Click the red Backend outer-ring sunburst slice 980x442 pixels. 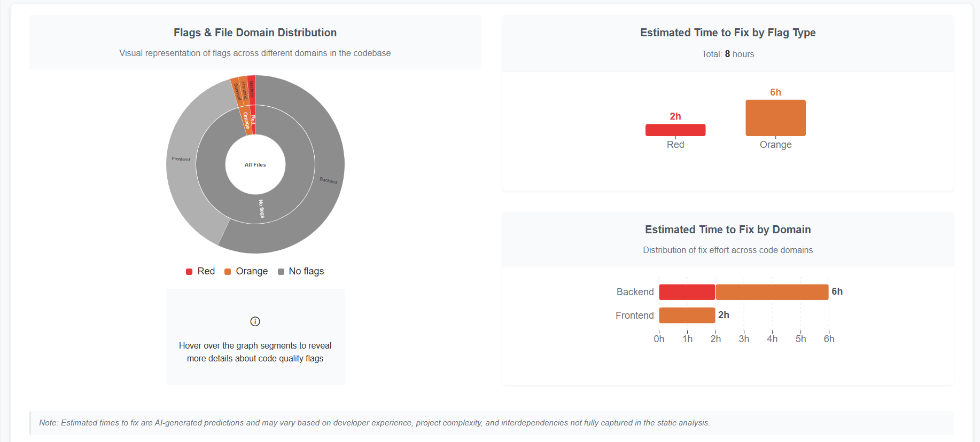click(x=252, y=90)
